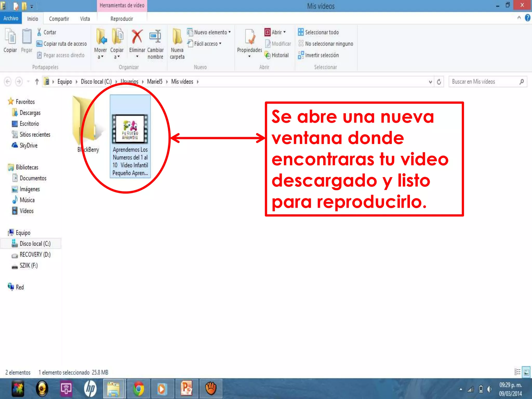Image resolution: width=532 pixels, height=399 pixels.
Task: Select the Descargas folder in Favoritos
Action: tap(30, 113)
